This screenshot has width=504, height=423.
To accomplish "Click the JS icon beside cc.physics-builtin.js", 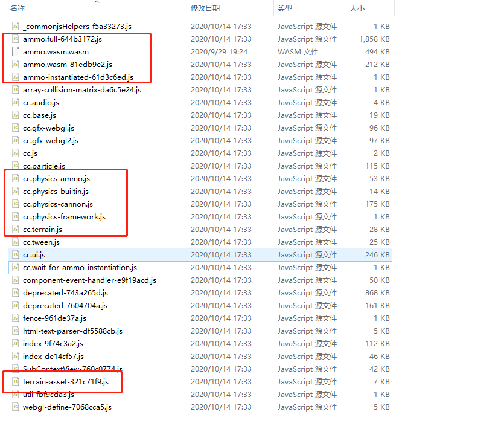I will 16,191.
